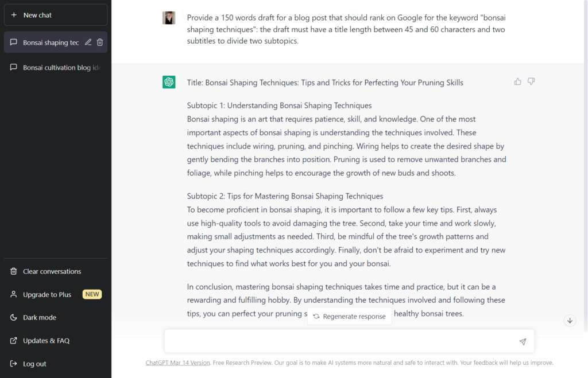Click the plus icon on New chat
The width and height of the screenshot is (588, 378).
tap(15, 14)
